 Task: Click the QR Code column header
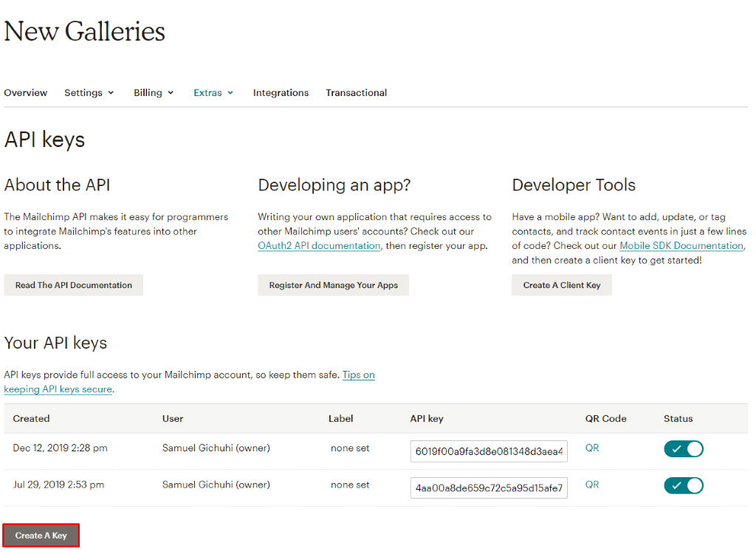coord(605,419)
